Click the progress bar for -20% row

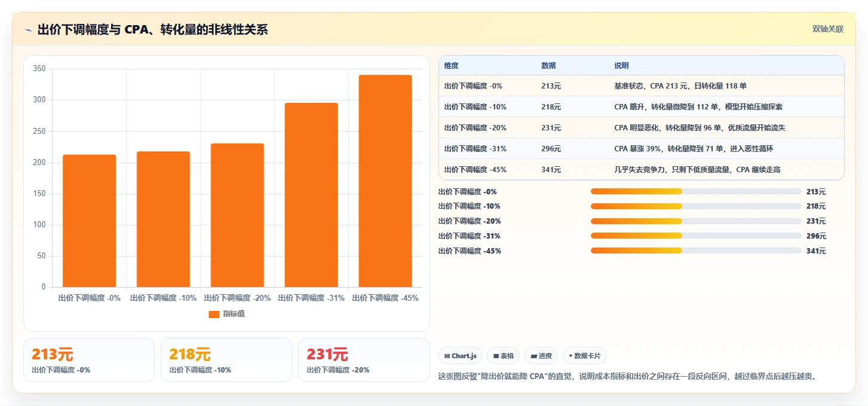[x=696, y=221]
